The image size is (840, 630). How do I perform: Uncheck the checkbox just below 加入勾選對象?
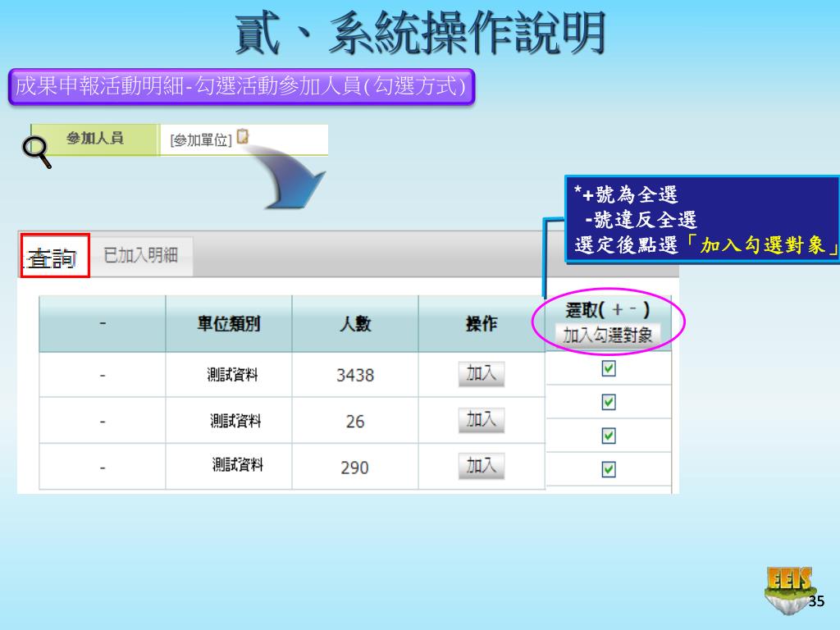pos(609,368)
